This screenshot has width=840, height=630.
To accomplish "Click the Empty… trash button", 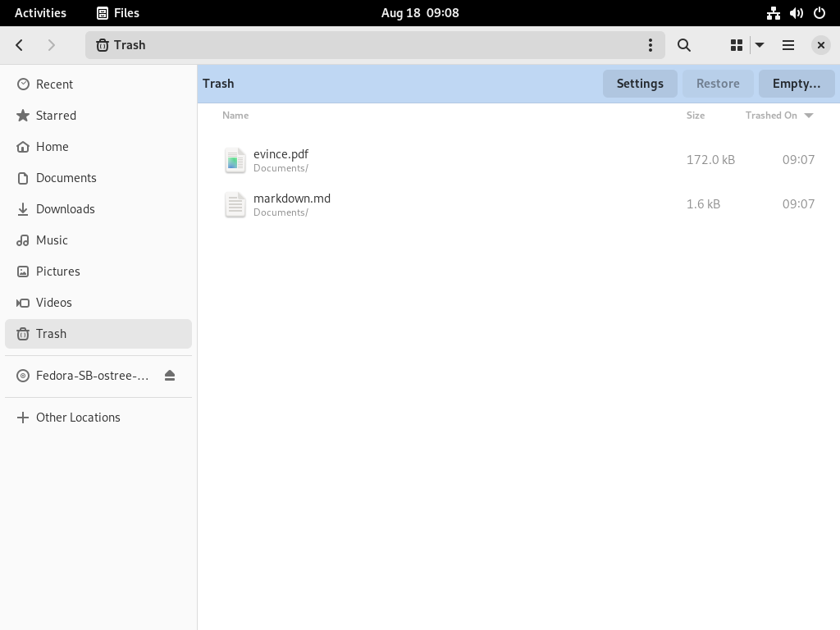I will click(x=796, y=84).
